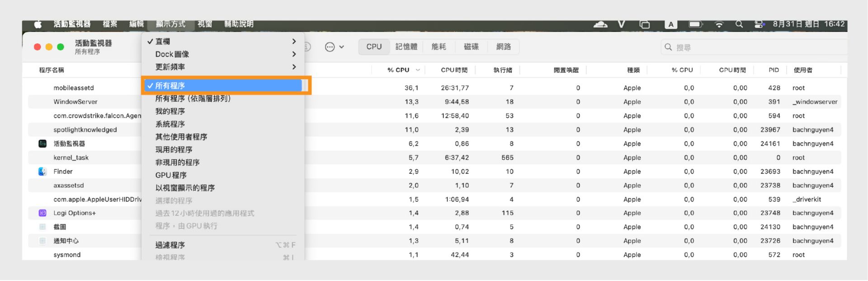
Task: Open Spotlight search from menu bar
Action: (739, 24)
